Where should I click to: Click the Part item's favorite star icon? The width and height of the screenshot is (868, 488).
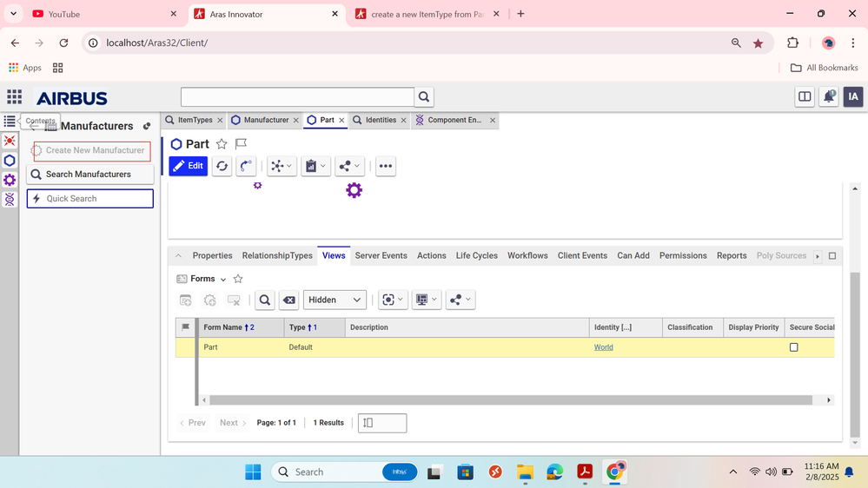(222, 144)
